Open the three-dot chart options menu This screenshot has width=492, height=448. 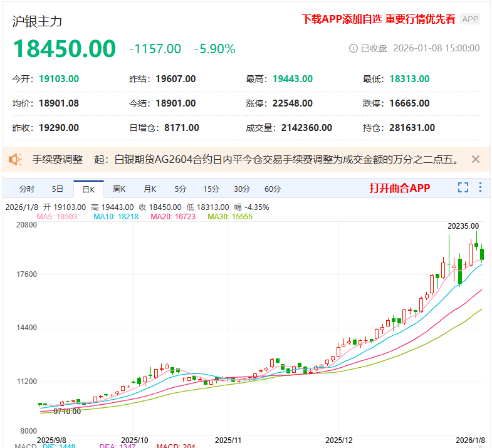[480, 187]
